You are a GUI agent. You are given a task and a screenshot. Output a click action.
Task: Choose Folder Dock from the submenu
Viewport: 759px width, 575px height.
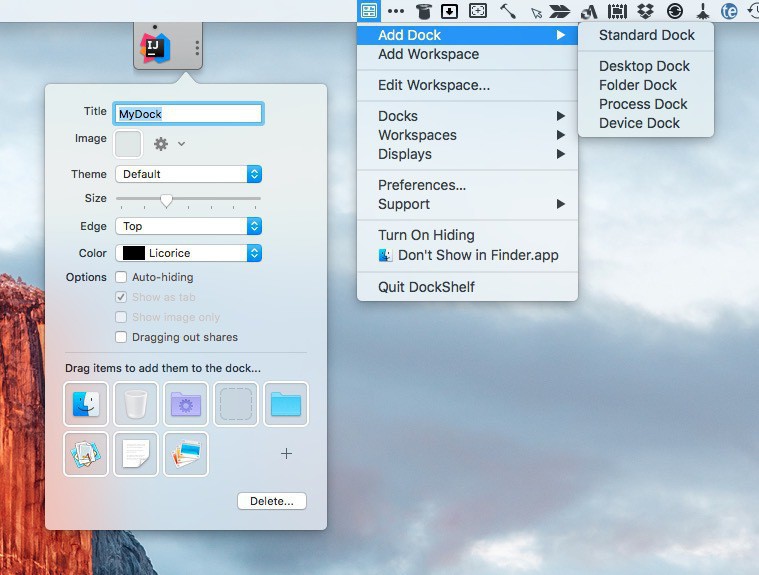pos(638,85)
